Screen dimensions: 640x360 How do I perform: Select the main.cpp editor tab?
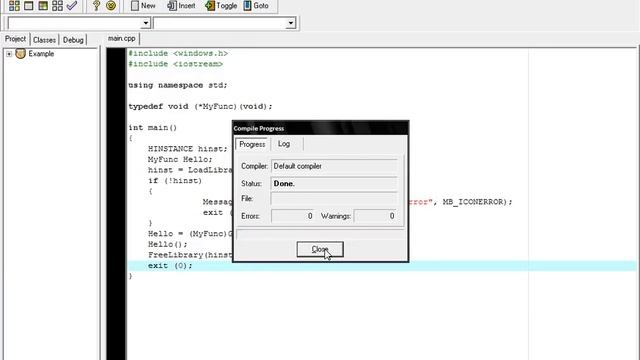(122, 38)
